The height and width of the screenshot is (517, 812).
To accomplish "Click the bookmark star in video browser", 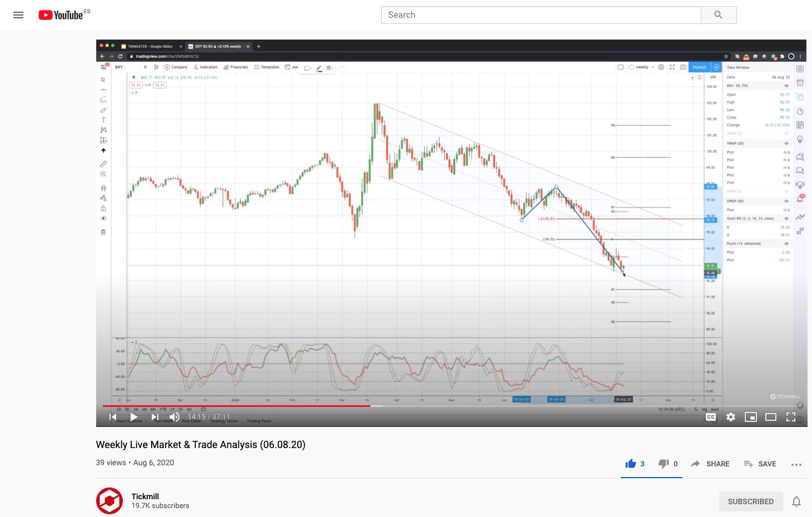I will click(726, 56).
